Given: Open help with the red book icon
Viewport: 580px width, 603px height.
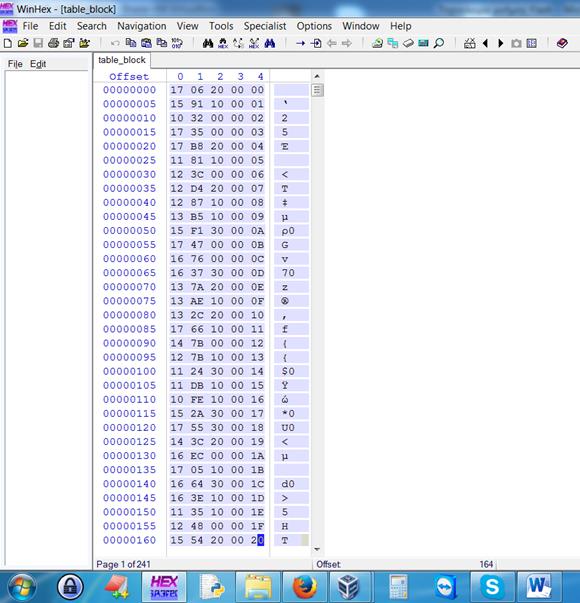Looking at the screenshot, I should (x=562, y=43).
